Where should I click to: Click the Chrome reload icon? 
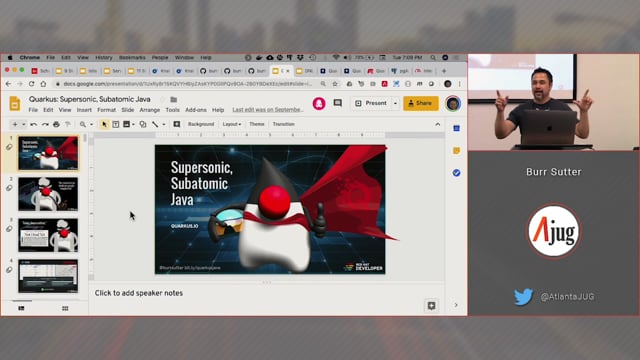[x=31, y=84]
